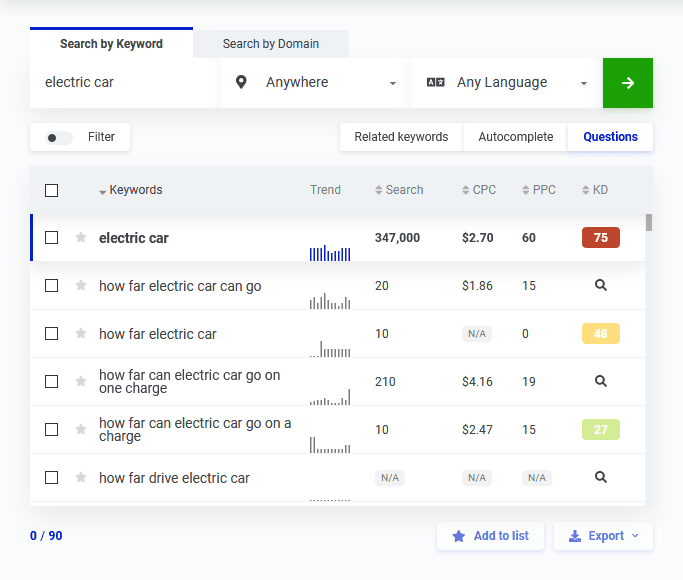Sort by KD column
The image size is (683, 580).
click(595, 190)
